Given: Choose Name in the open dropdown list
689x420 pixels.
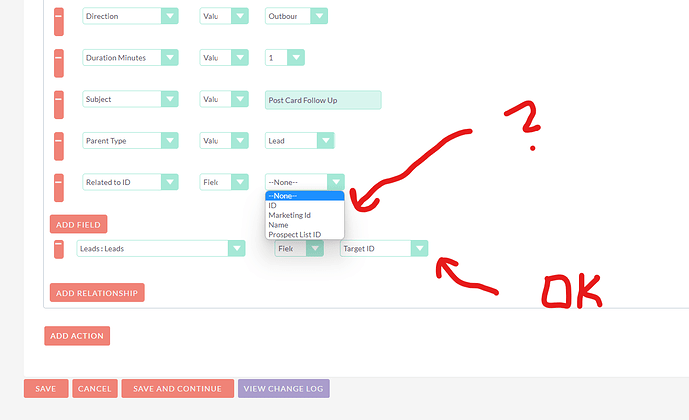Looking at the screenshot, I should 305,225.
